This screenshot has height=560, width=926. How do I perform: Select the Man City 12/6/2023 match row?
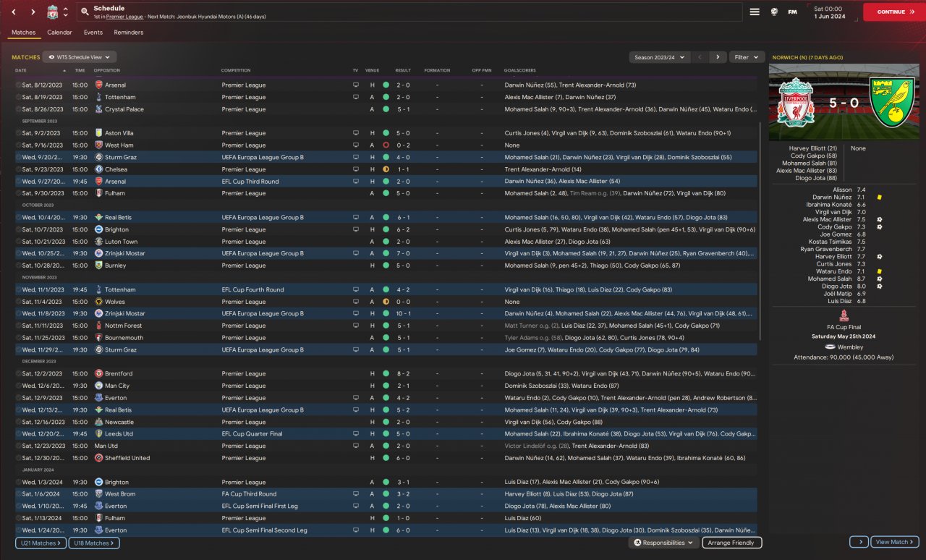387,386
